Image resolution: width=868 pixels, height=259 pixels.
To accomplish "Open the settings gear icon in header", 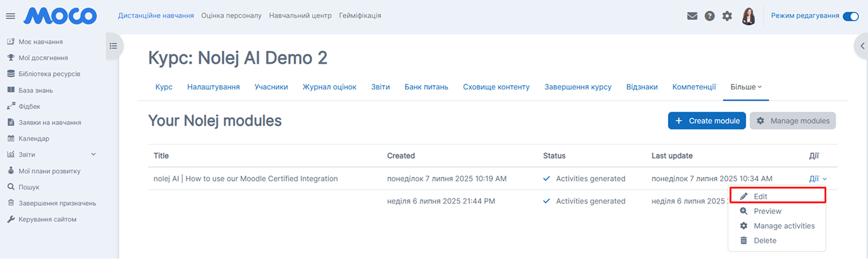I will pyautogui.click(x=727, y=16).
